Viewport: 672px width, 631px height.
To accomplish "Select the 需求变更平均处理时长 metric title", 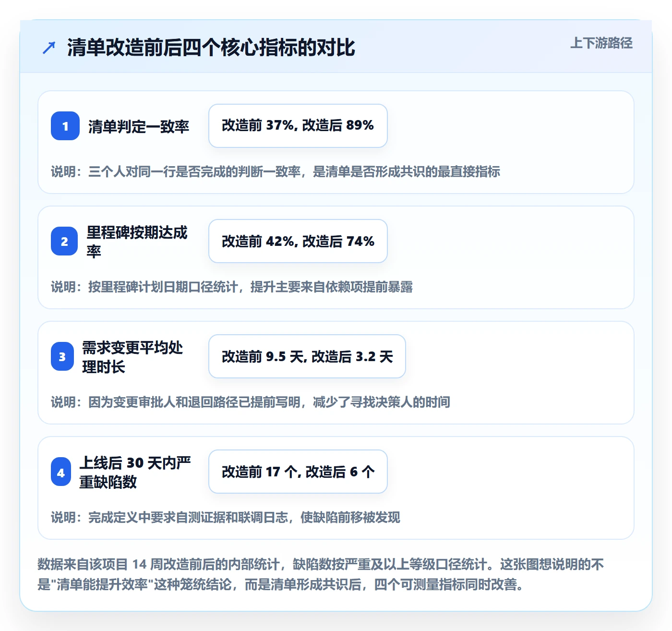I will 133,357.
